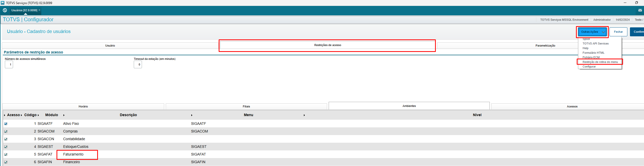Uncheck the SIGAEST access checkbox
Viewport: 644px width, 166px height.
point(6,147)
